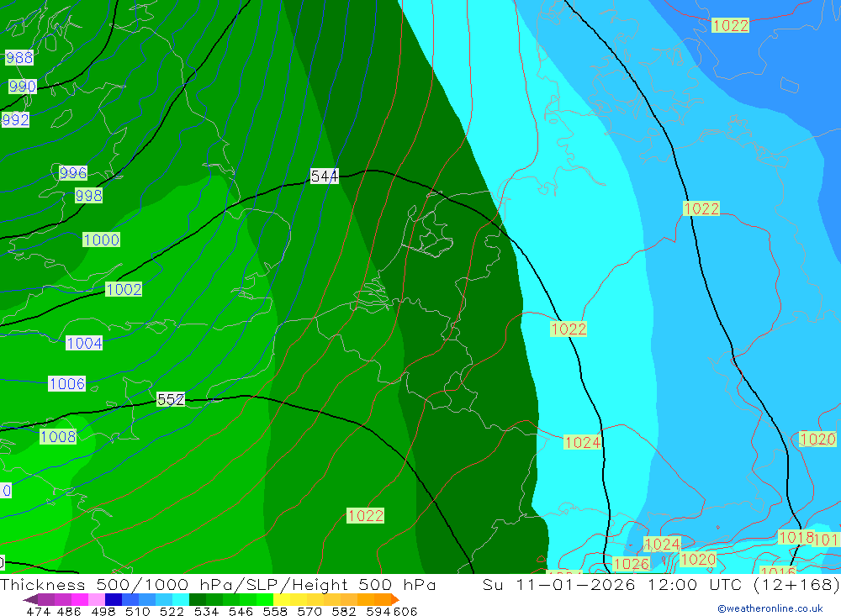Click the orange arrow tip of the legend
The image size is (841, 616).
(x=394, y=599)
